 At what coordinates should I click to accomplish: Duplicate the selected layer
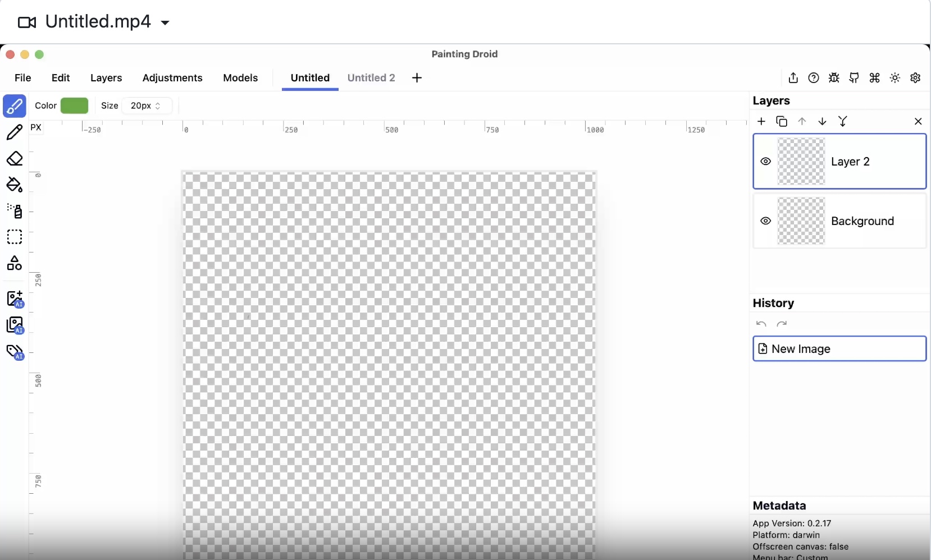pos(782,121)
